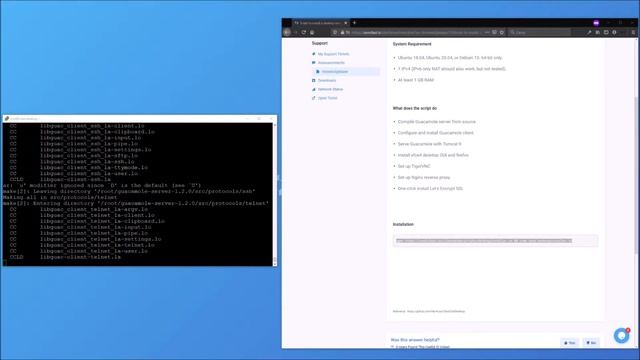The height and width of the screenshot is (360, 640).
Task: Click the browser search field
Action: tap(539, 32)
